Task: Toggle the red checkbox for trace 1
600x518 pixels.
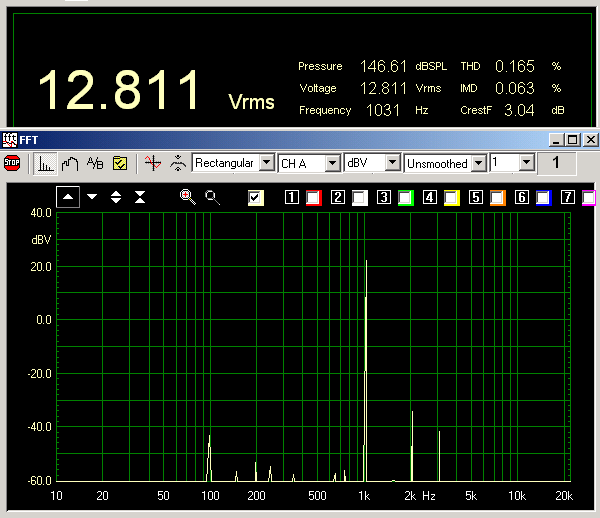Action: pos(314,198)
